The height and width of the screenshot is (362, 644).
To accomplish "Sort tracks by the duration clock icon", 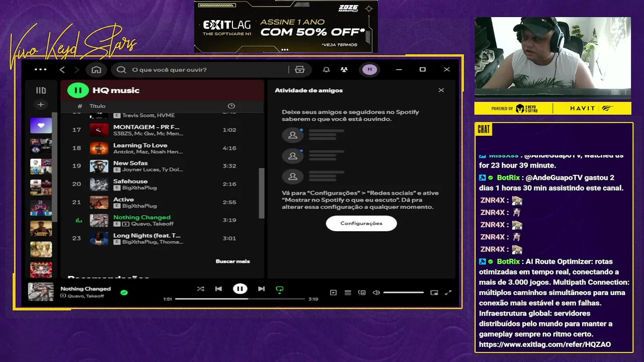I will pyautogui.click(x=231, y=106).
